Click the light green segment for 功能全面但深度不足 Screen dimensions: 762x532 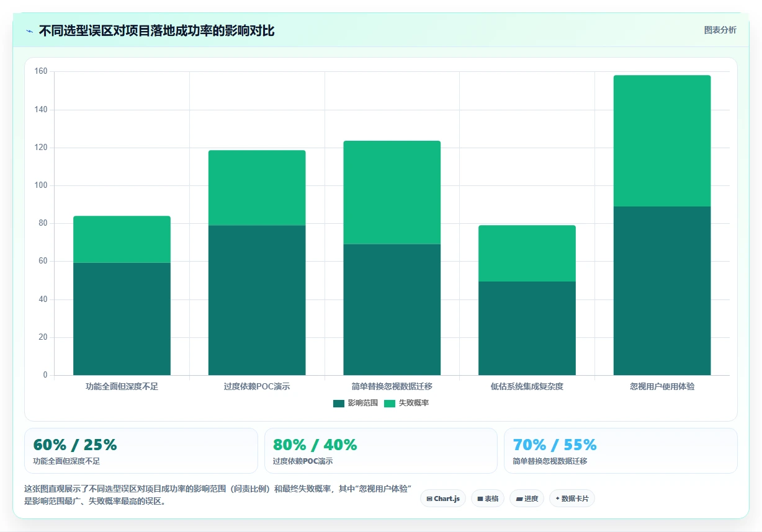[122, 239]
